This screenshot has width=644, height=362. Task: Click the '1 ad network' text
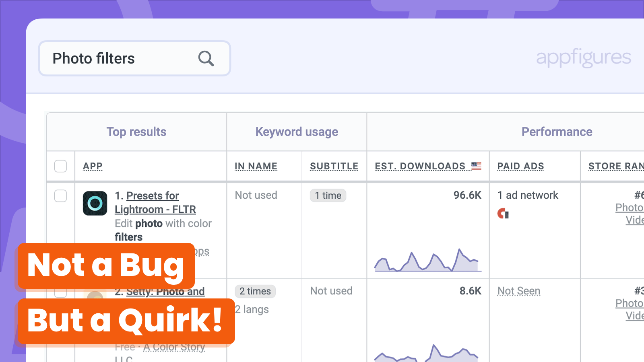pos(528,195)
